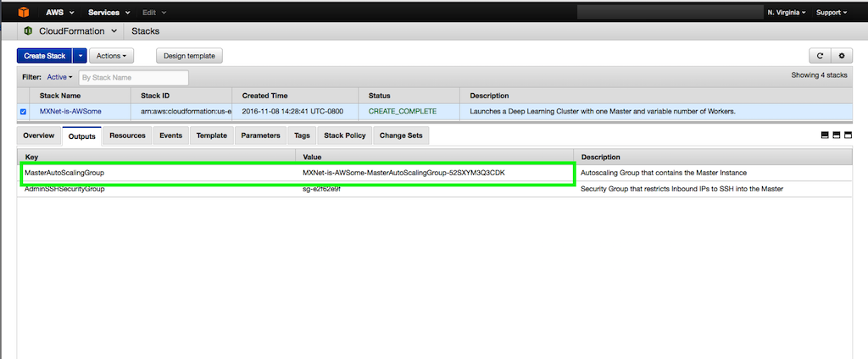Open the Edit dropdown in top bar
Screen dimensions: 868x359
click(154, 12)
